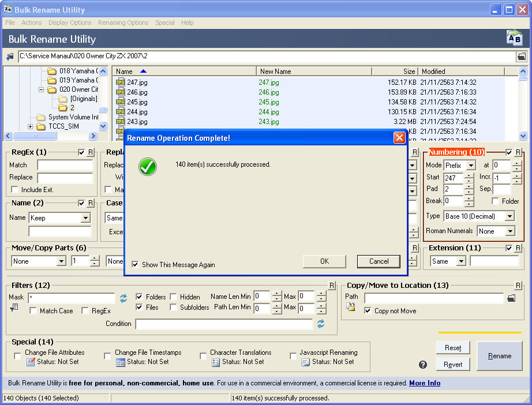Open the Special menu

coord(165,22)
